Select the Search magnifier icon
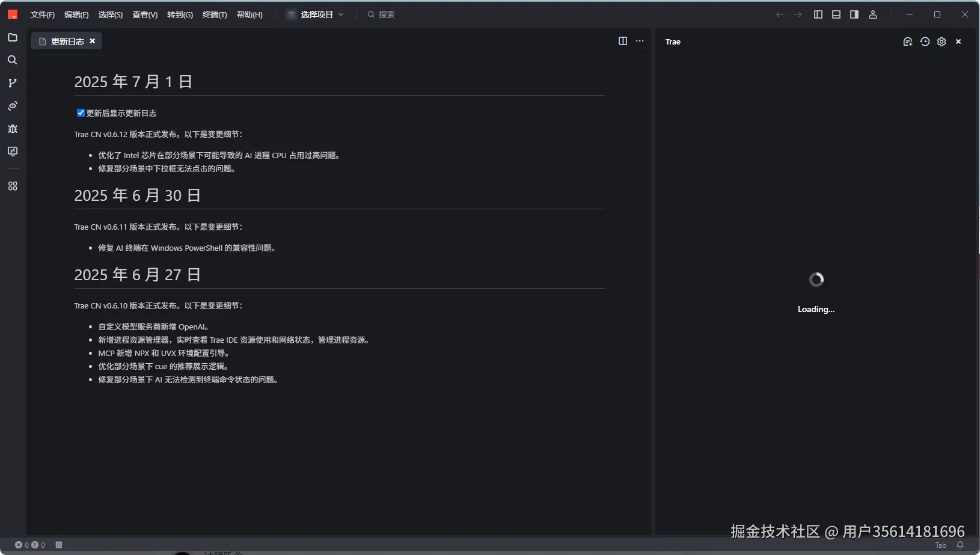This screenshot has height=555, width=980. point(12,60)
